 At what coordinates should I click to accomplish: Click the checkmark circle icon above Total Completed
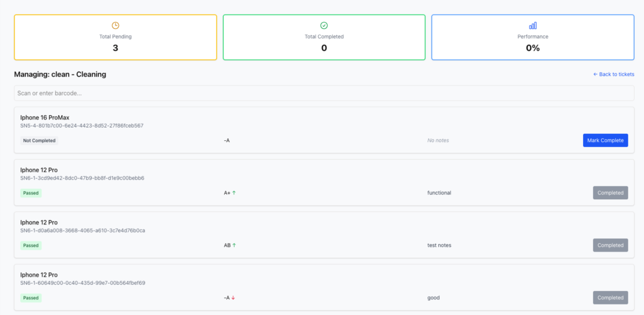[x=324, y=25]
